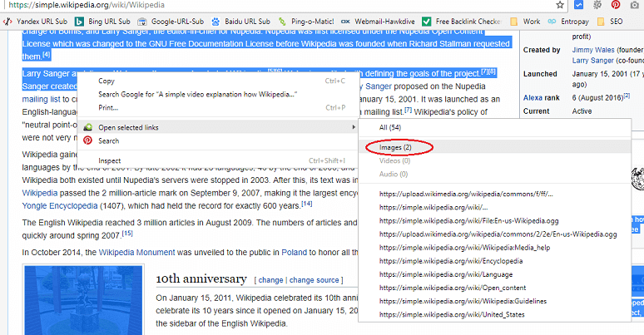Viewport: 644px width, 335px height.
Task: Open the Baidu URL Sub bookmark
Action: (243, 21)
